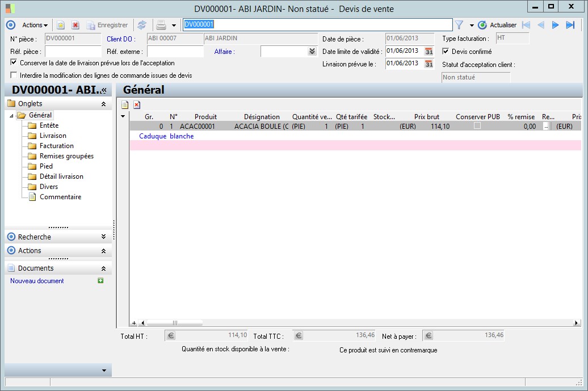
Task: Toggle the Devis confirmé checkbox
Action: [446, 52]
